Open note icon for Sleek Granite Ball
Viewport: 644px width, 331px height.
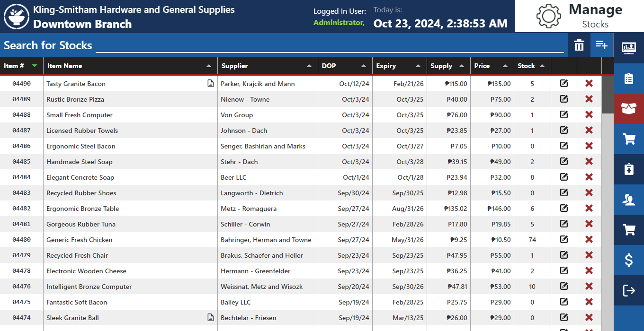(211, 318)
